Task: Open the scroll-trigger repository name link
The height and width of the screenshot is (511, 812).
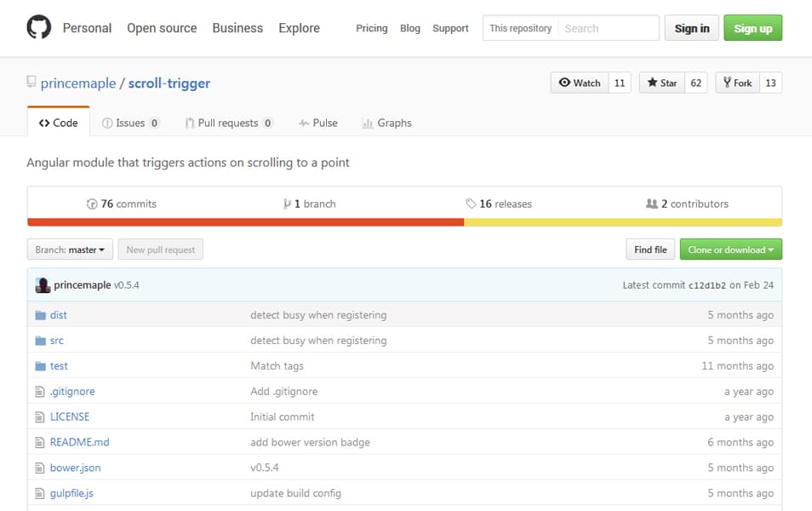Action: click(169, 83)
